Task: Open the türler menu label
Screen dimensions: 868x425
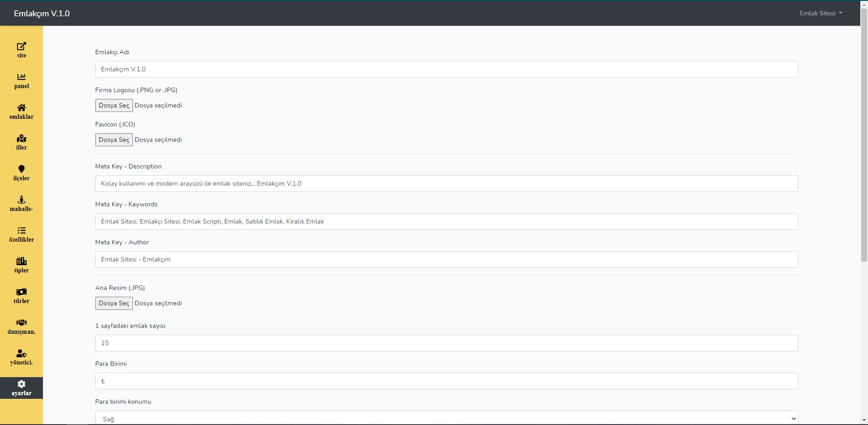Action: pyautogui.click(x=21, y=301)
